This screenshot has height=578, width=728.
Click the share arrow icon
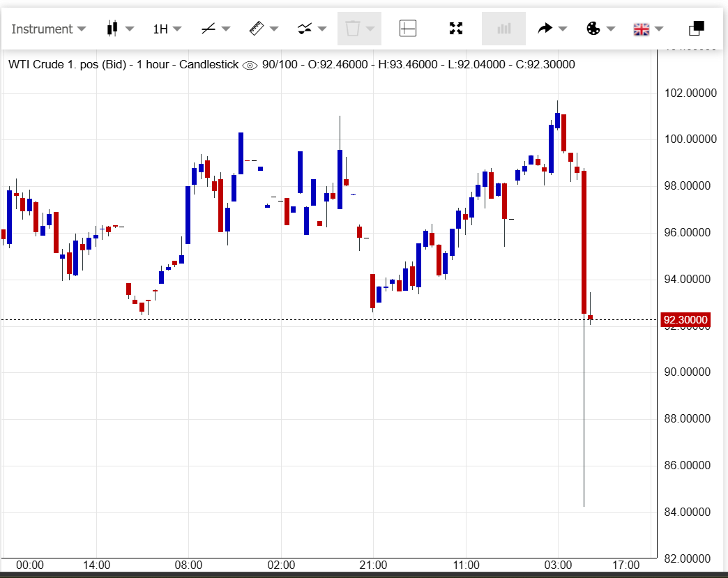coord(545,29)
